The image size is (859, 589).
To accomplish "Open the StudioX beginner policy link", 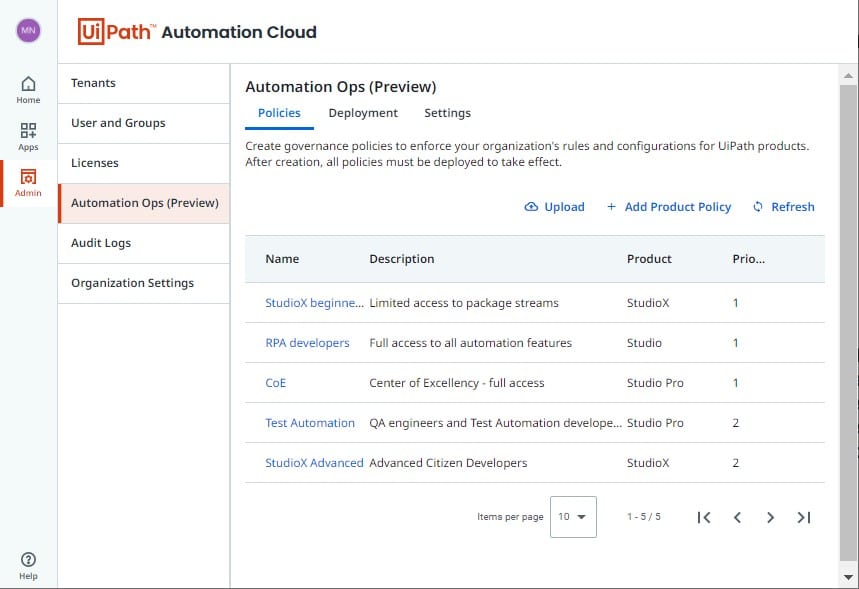I will click(314, 303).
